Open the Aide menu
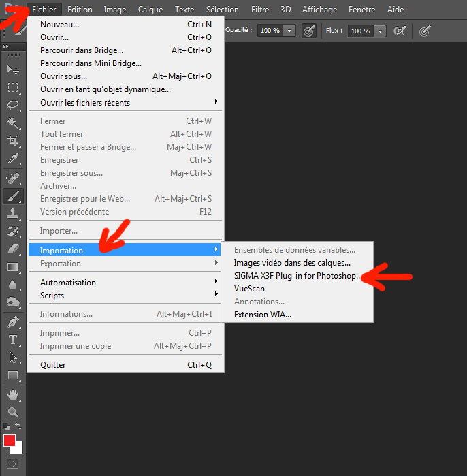Viewport: 467px width, 476px height. coord(396,10)
